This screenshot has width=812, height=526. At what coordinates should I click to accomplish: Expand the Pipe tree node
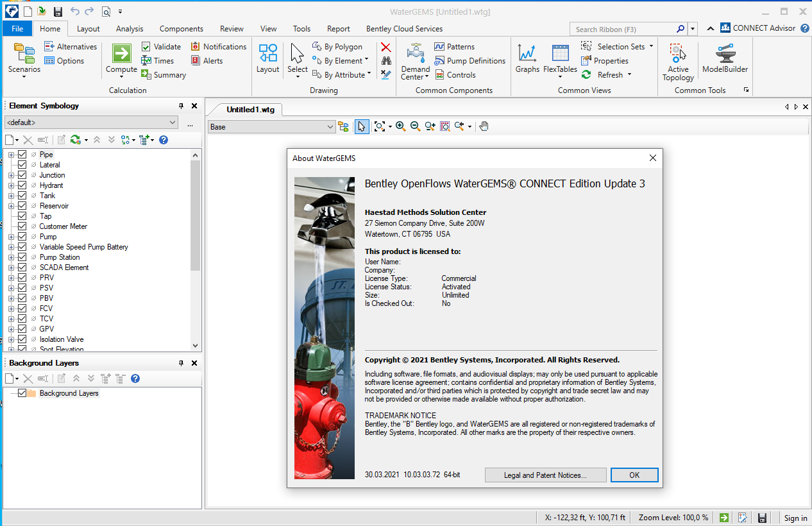11,155
